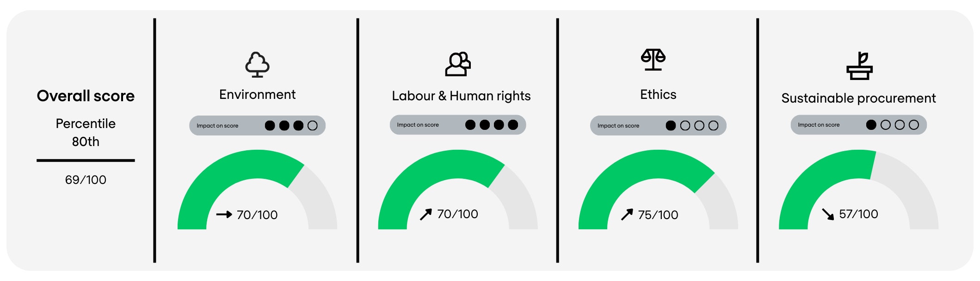Select the Environment heading
This screenshot has width=980, height=281.
257,95
